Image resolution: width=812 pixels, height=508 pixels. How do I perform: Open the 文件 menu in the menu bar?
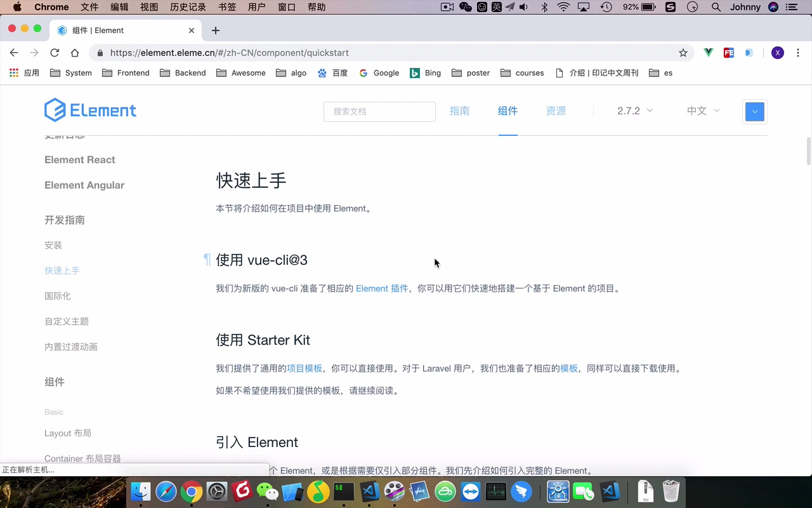[89, 7]
